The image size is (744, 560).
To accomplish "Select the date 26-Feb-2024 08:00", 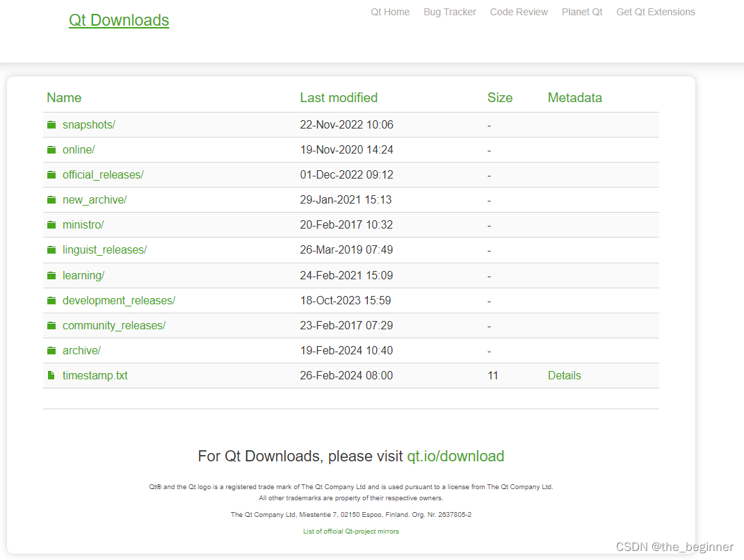I will click(346, 376).
